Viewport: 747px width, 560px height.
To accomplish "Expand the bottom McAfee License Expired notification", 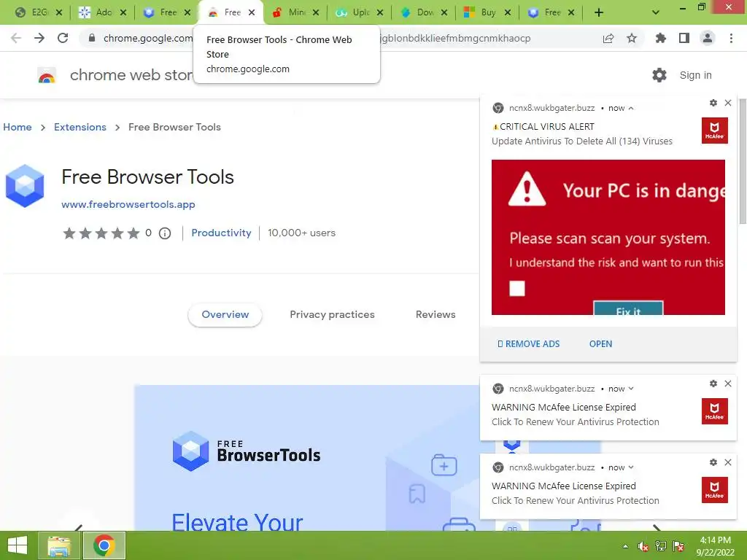I will point(631,467).
